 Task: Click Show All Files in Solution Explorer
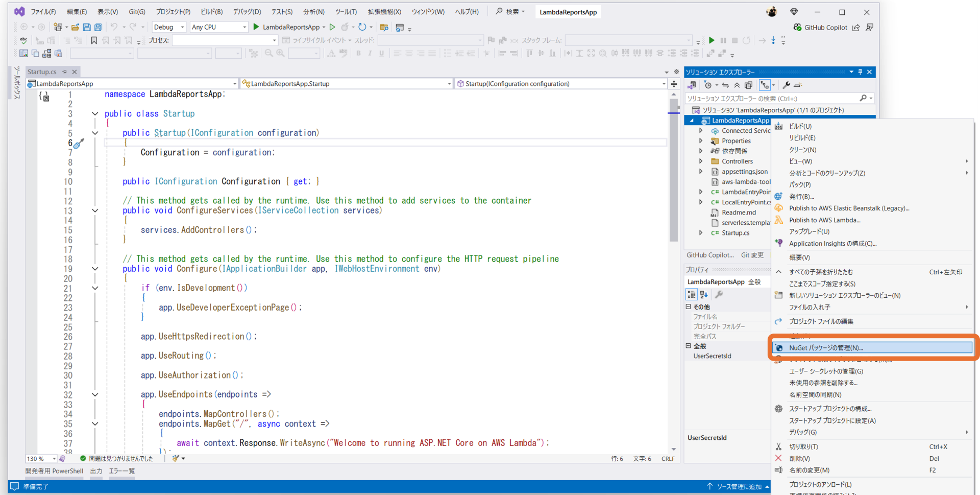pyautogui.click(x=748, y=85)
